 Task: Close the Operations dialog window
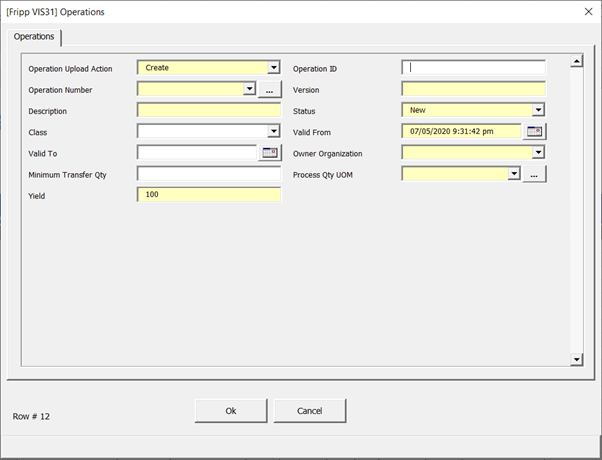[588, 12]
